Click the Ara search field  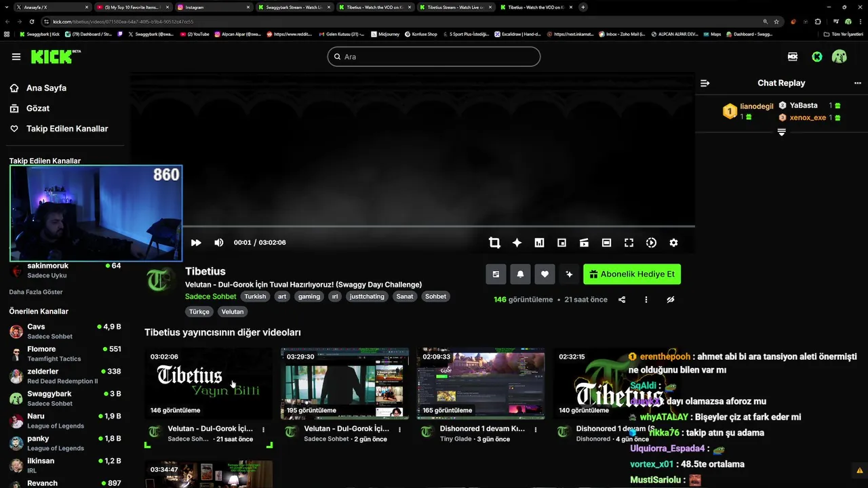434,56
